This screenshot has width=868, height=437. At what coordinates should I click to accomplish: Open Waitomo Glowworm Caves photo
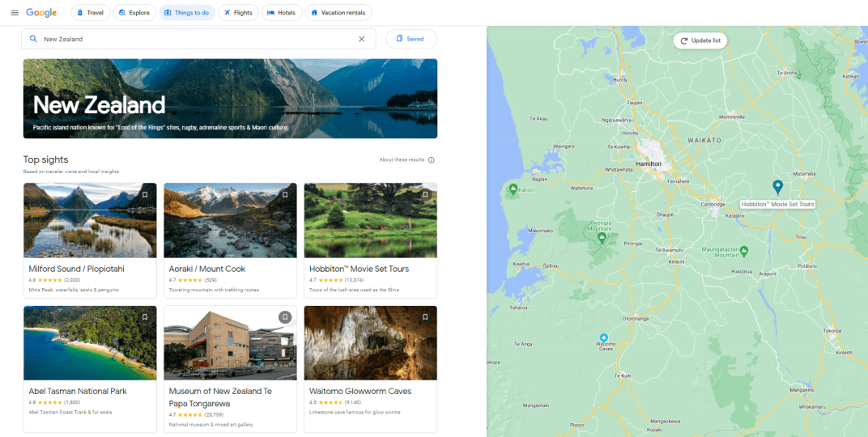tap(370, 343)
